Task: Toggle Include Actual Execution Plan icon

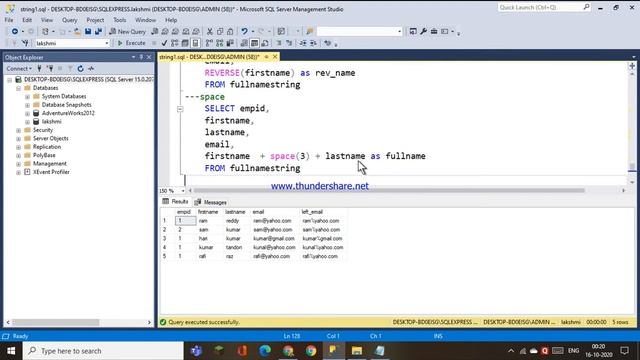Action: 209,43
